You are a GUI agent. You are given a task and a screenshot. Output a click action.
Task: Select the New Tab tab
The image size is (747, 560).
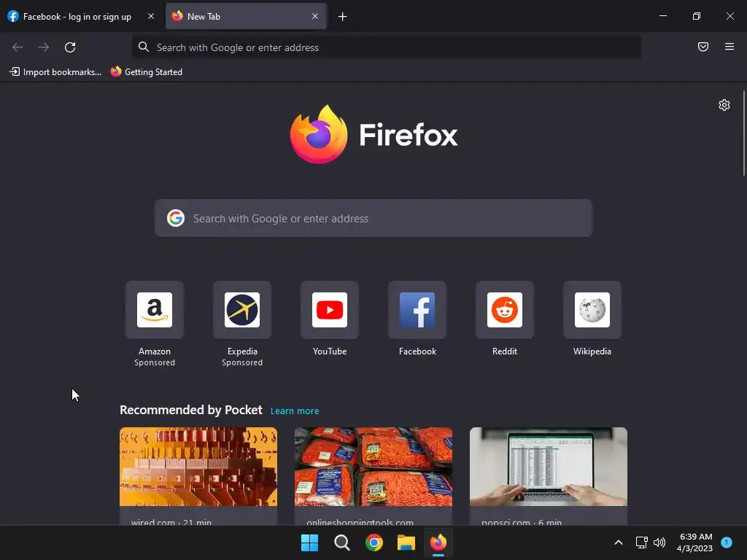click(246, 17)
